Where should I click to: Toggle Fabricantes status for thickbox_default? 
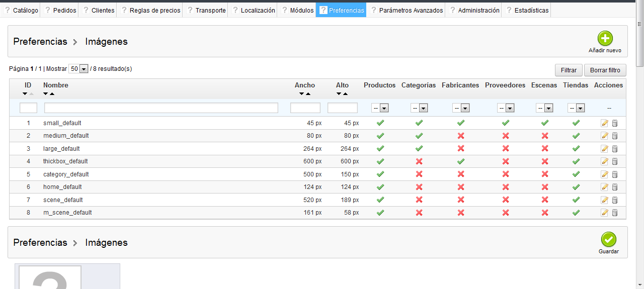coord(461,161)
